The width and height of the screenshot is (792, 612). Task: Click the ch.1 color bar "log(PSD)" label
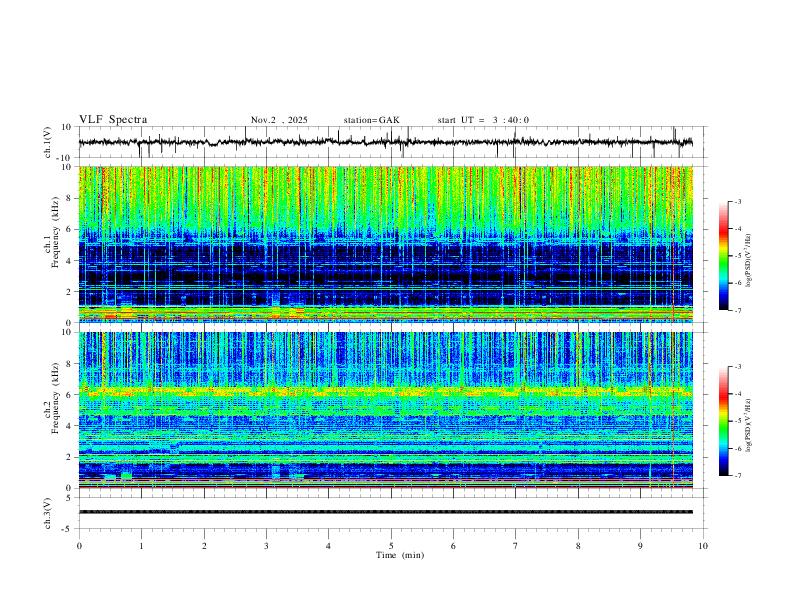(x=748, y=261)
